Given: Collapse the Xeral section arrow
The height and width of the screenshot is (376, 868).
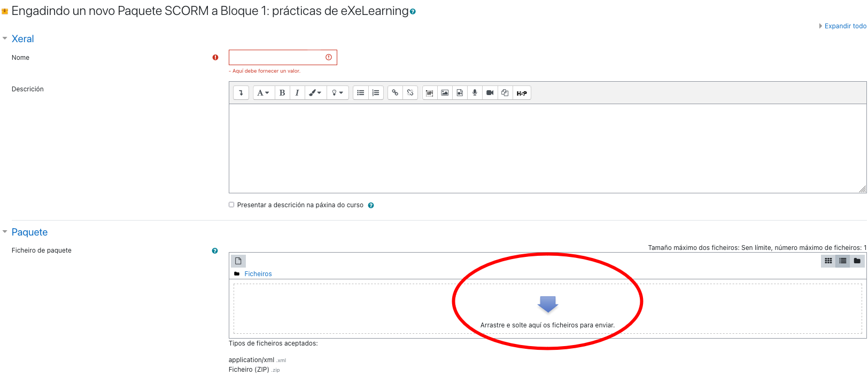Looking at the screenshot, I should point(5,38).
